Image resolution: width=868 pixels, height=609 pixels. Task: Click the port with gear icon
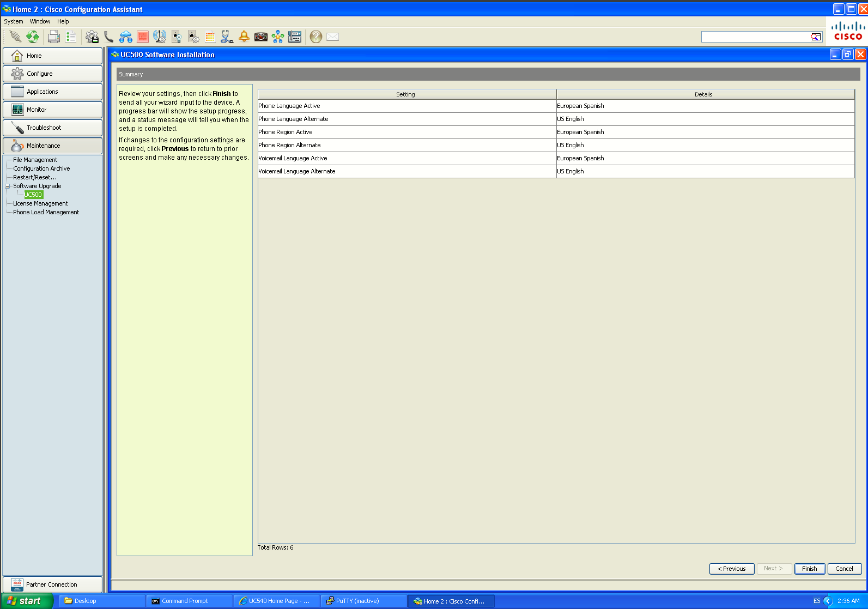point(193,37)
